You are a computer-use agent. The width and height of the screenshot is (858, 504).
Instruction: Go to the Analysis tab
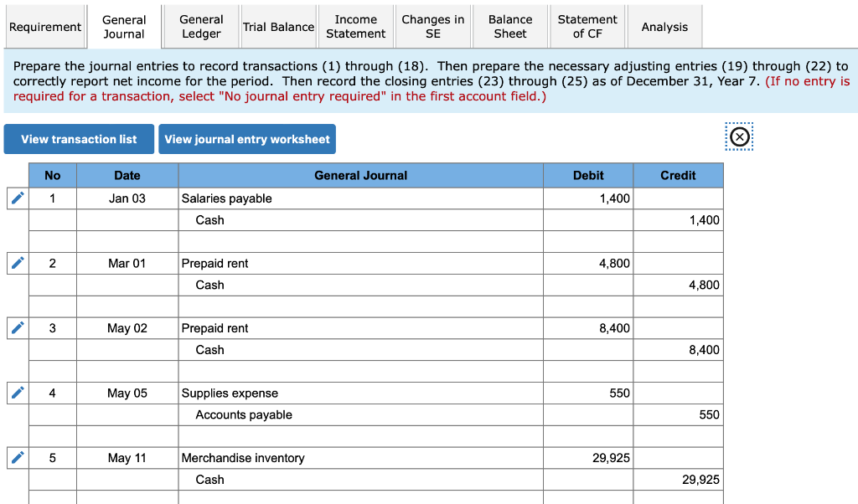point(664,26)
